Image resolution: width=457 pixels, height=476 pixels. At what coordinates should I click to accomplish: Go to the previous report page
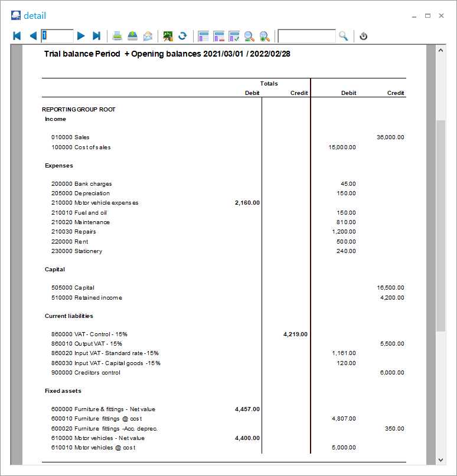pyautogui.click(x=32, y=36)
